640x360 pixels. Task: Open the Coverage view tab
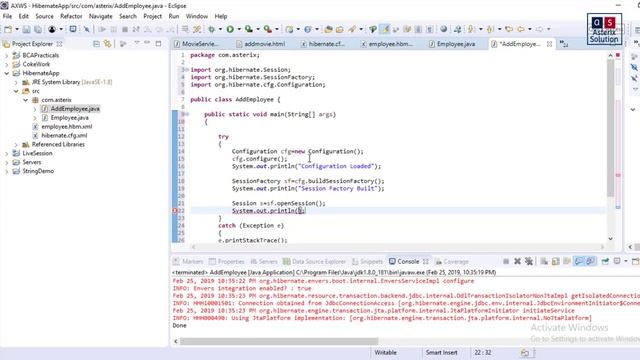pyautogui.click(x=452, y=262)
